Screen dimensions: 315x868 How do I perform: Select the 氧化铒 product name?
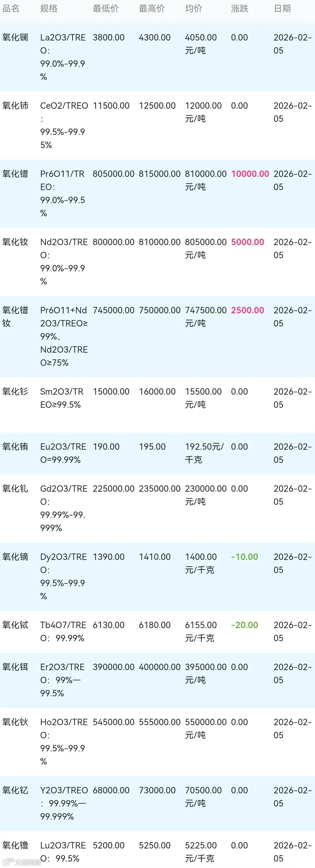15,667
